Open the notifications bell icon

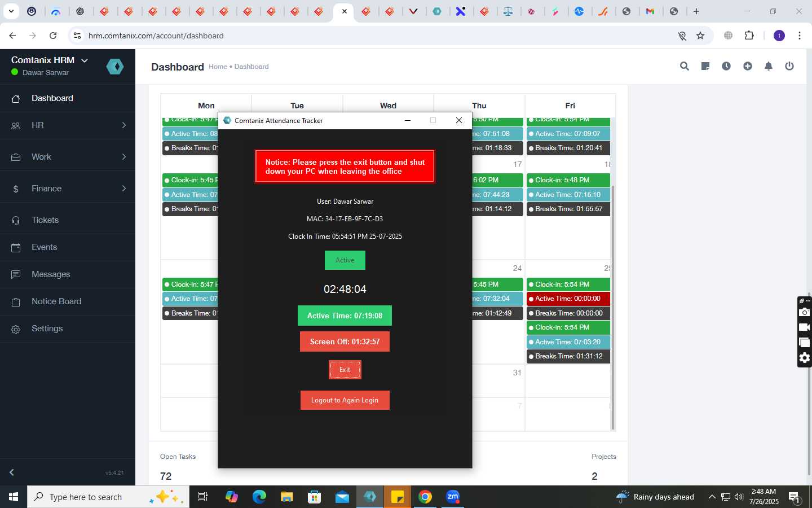(768, 66)
